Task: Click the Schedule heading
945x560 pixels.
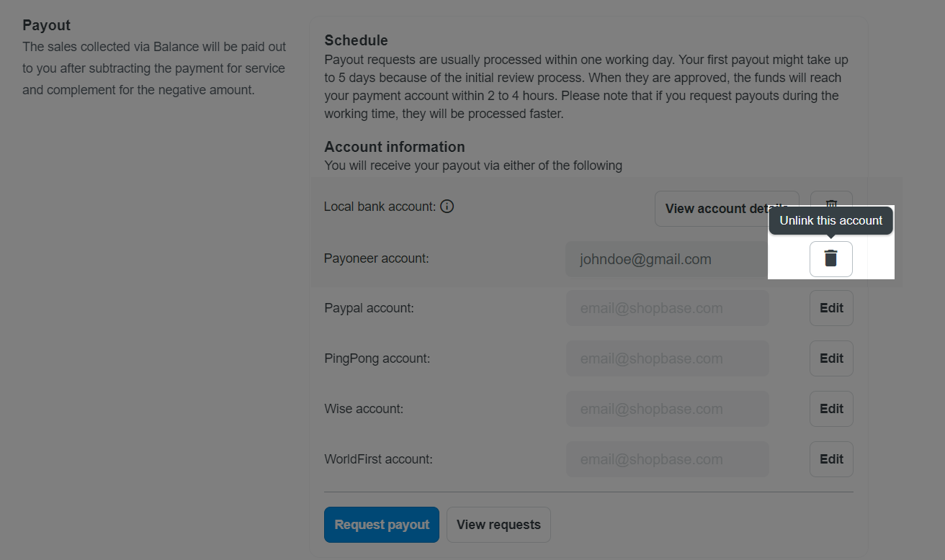Action: pyautogui.click(x=356, y=40)
